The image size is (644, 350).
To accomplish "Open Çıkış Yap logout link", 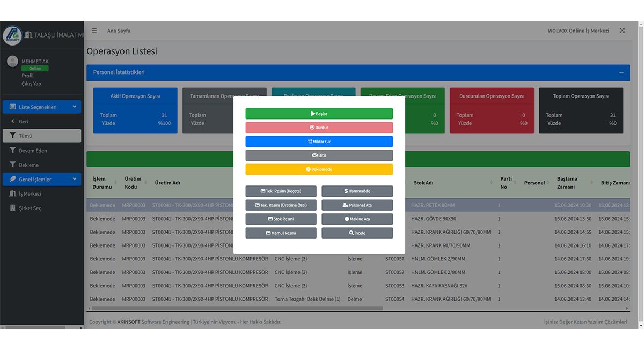I will (31, 84).
